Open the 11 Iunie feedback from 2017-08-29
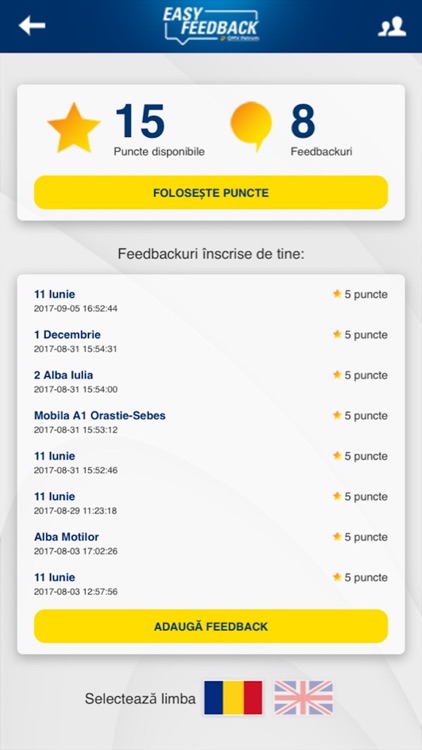 (211, 503)
